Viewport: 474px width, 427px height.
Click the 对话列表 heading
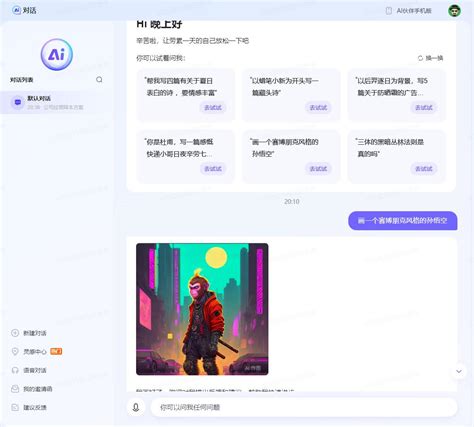pyautogui.click(x=22, y=80)
